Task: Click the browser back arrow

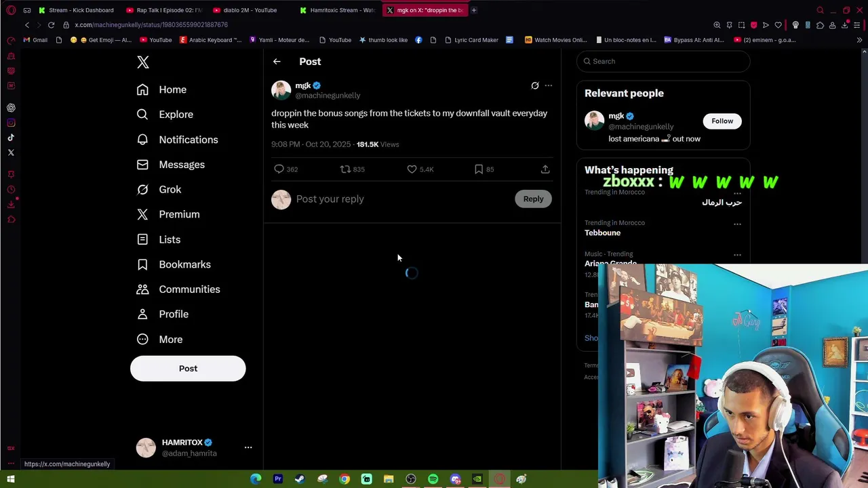Action: pos(27,25)
